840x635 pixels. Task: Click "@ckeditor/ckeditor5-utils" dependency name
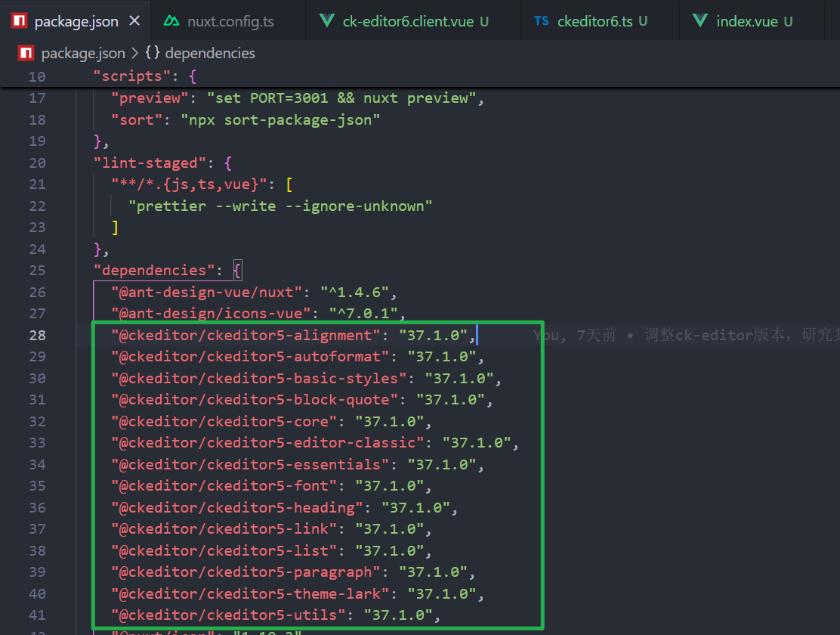click(x=229, y=615)
